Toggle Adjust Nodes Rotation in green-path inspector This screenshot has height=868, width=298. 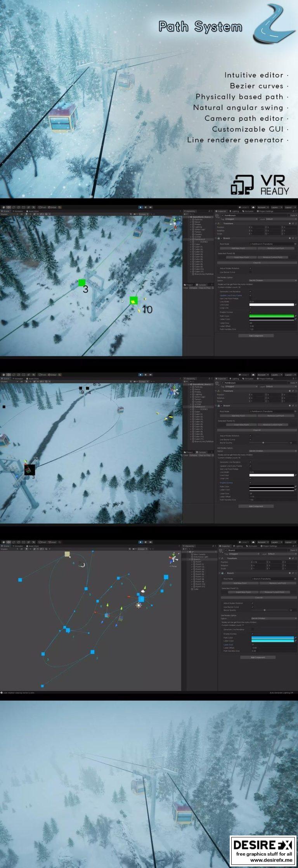[250, 268]
